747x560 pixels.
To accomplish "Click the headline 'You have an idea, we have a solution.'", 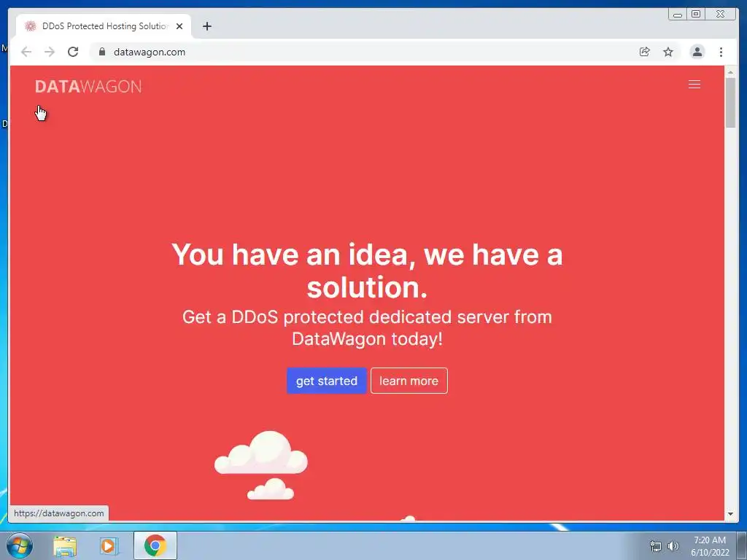I will tap(367, 271).
